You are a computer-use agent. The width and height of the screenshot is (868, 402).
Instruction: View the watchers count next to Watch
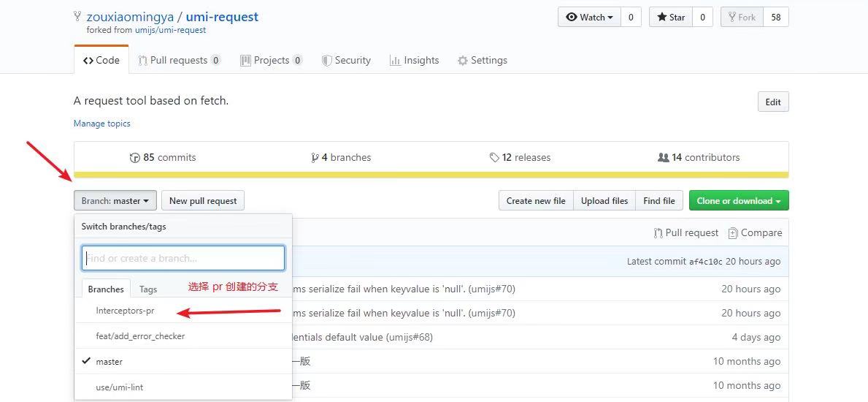click(631, 18)
